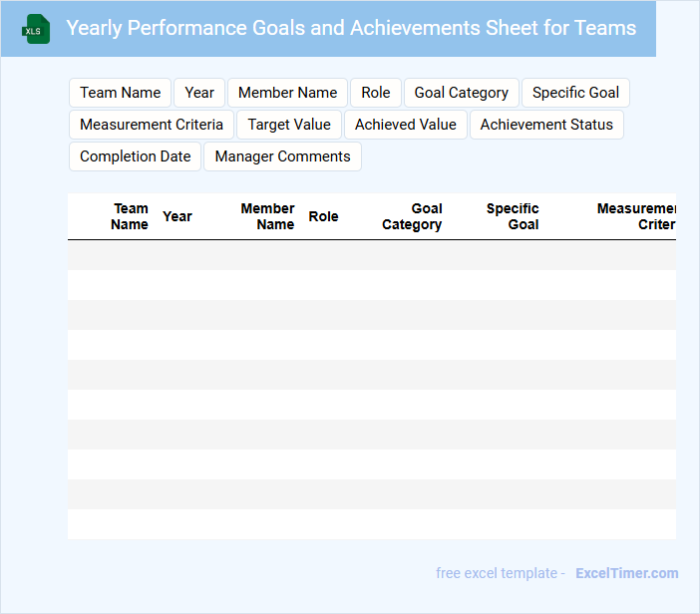Select the Completion Date tag
The width and height of the screenshot is (700, 614).
pos(135,156)
